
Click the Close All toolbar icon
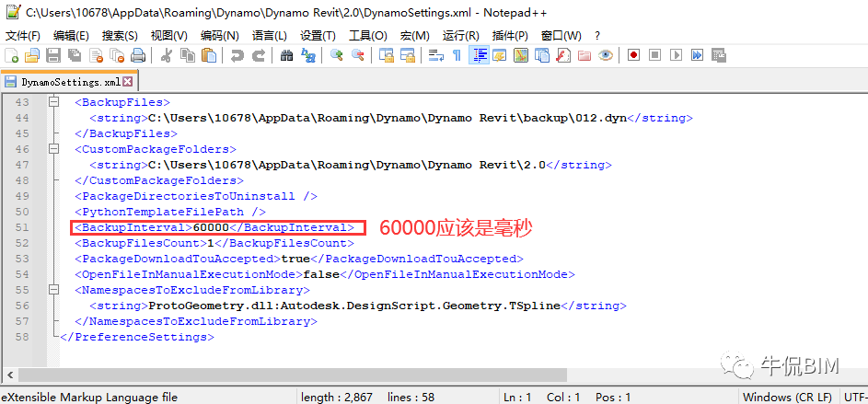117,55
